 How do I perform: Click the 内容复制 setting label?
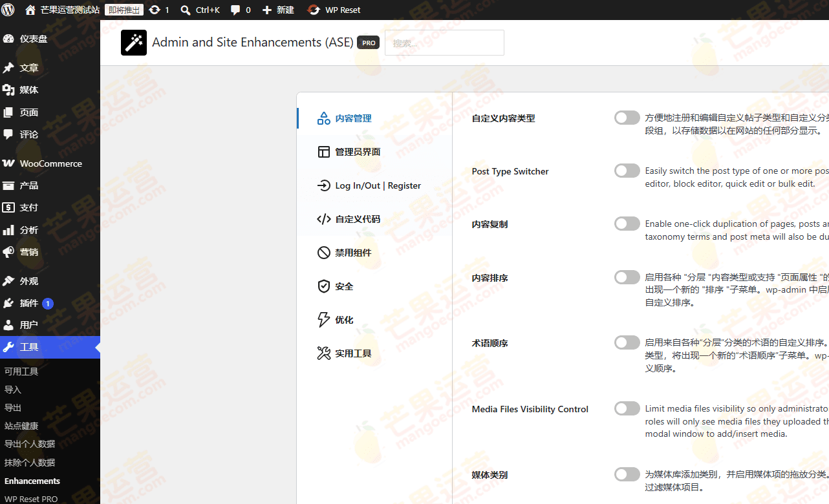click(490, 224)
